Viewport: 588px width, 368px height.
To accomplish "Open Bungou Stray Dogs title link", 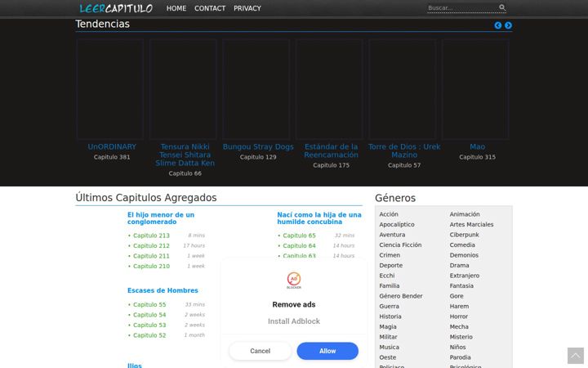I will point(258,147).
